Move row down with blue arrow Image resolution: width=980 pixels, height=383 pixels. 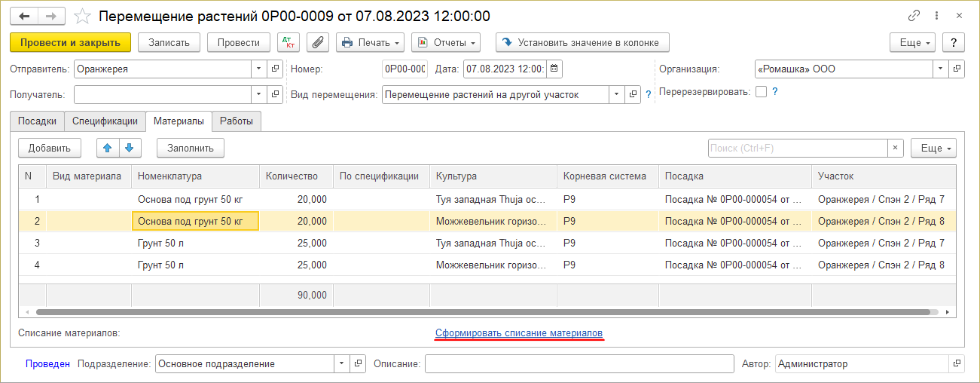pyautogui.click(x=129, y=149)
